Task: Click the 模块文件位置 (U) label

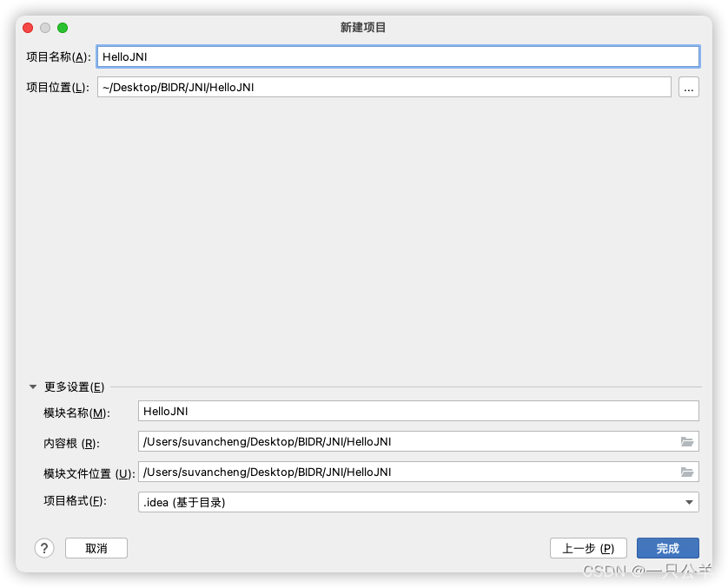Action: point(89,473)
